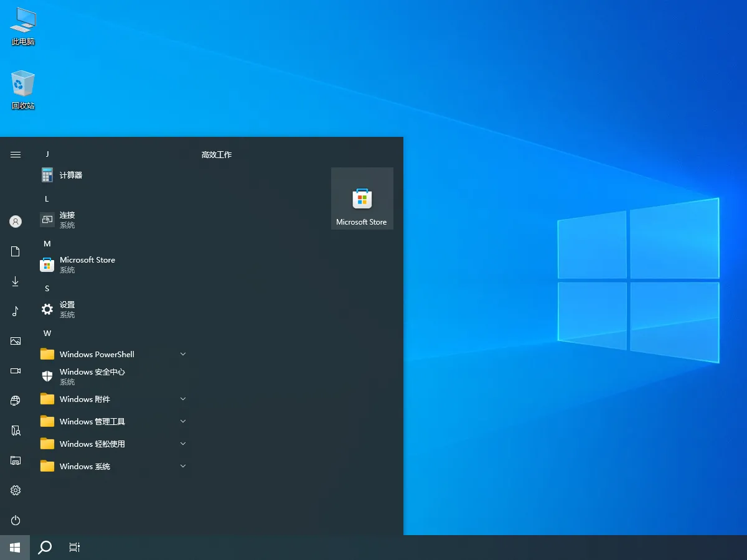Open the 连接 (Connect) system app
The width and height of the screenshot is (747, 560).
(x=67, y=215)
